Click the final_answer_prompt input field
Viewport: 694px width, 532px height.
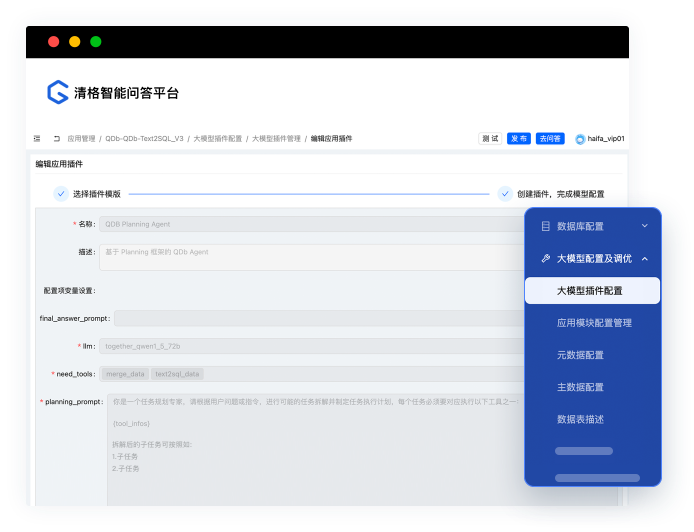pos(319,318)
